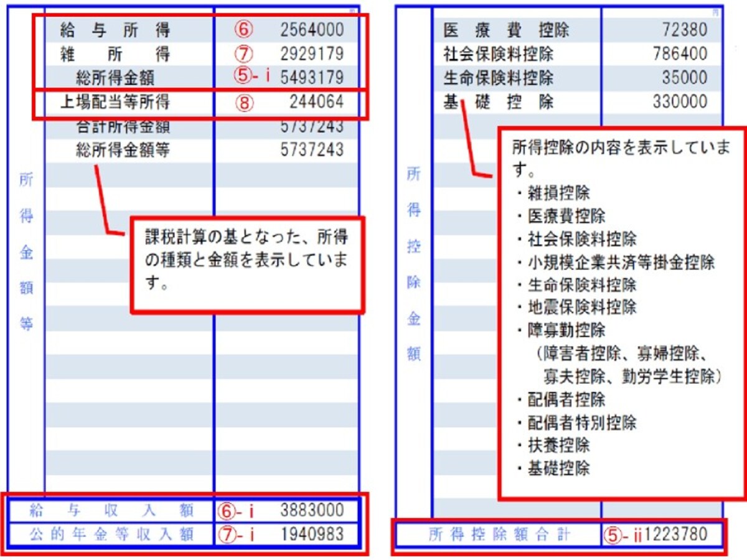Select the 給与所得 row label
The image size is (747, 560).
tap(115, 30)
